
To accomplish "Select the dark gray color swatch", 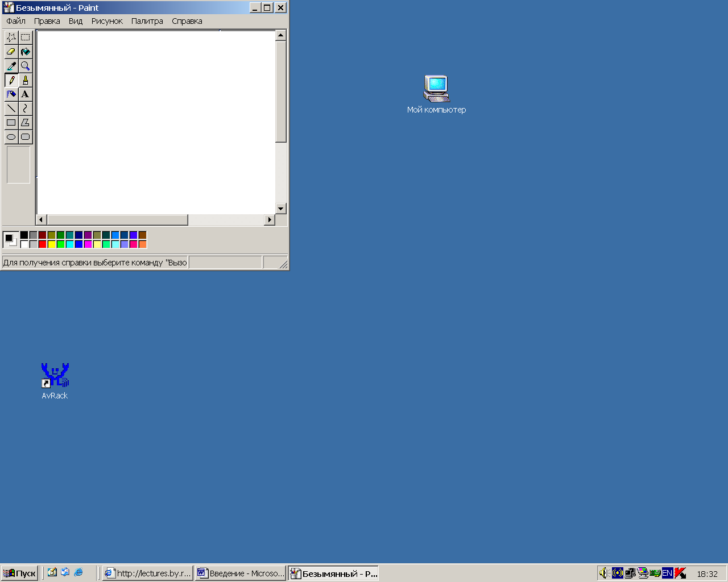I will coord(34,235).
